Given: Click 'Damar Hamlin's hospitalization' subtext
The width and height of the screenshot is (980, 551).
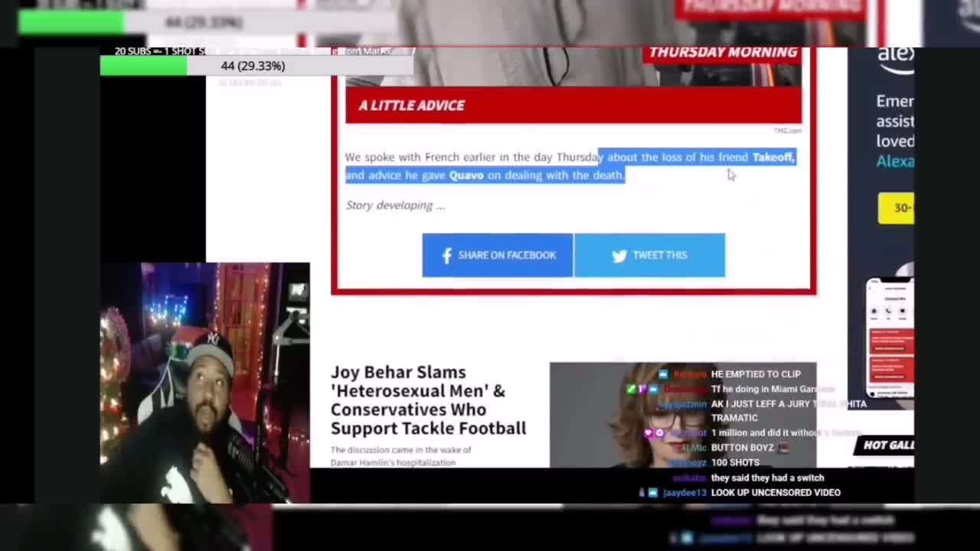Looking at the screenshot, I should pos(393,463).
